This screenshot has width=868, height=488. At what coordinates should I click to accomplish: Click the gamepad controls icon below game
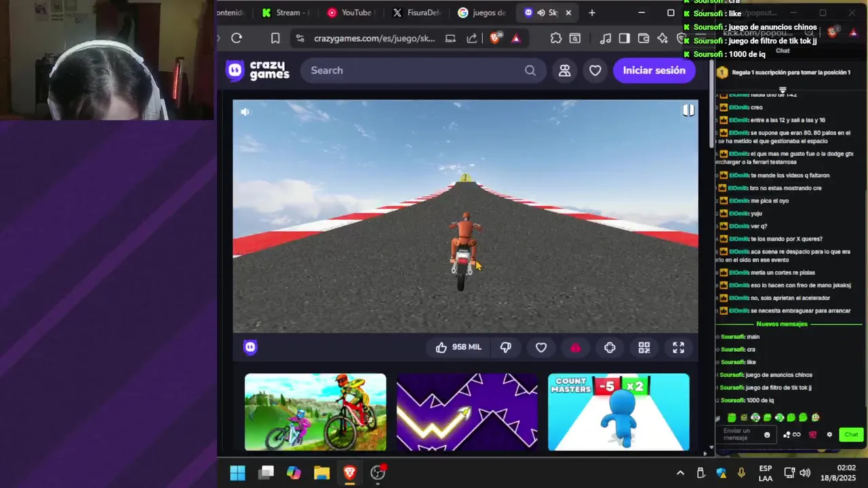click(x=610, y=348)
